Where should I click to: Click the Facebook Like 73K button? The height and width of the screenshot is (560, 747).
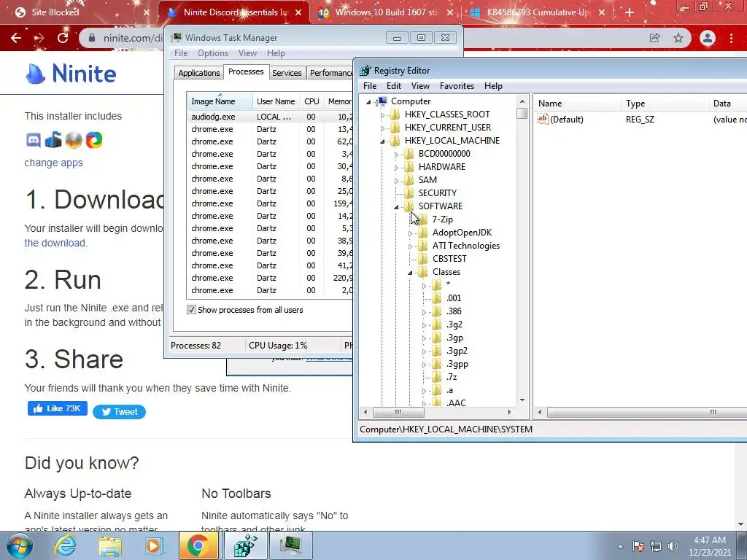57,408
